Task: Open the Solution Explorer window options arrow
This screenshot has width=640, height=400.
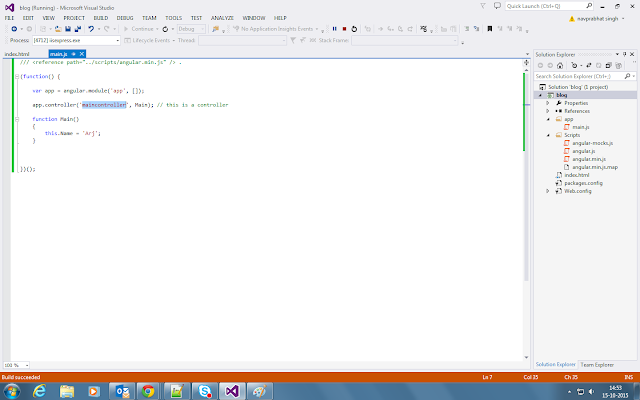Action: (x=617, y=54)
